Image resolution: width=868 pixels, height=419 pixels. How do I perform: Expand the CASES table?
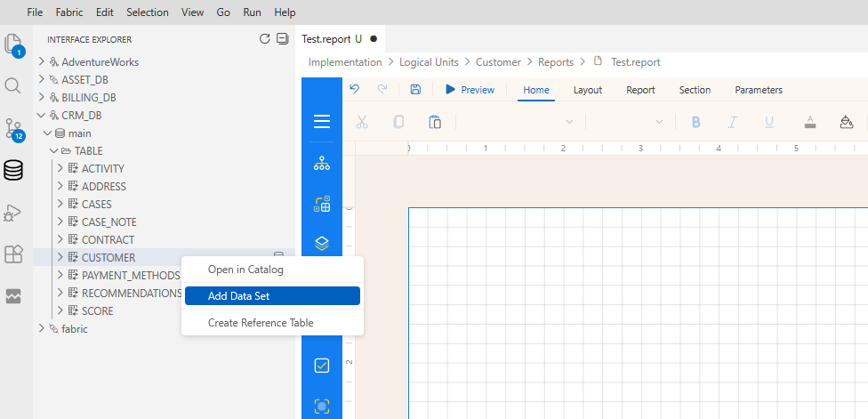point(60,205)
